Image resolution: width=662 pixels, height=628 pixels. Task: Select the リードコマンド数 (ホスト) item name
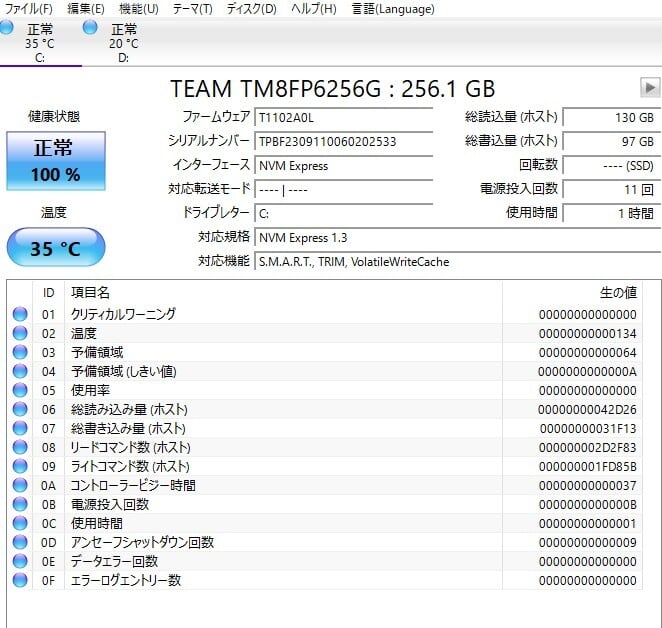[x=130, y=447]
